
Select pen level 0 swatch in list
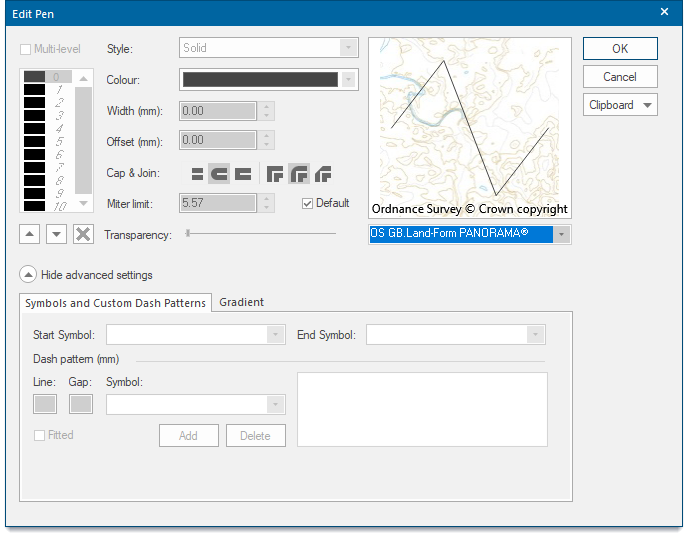pos(35,77)
